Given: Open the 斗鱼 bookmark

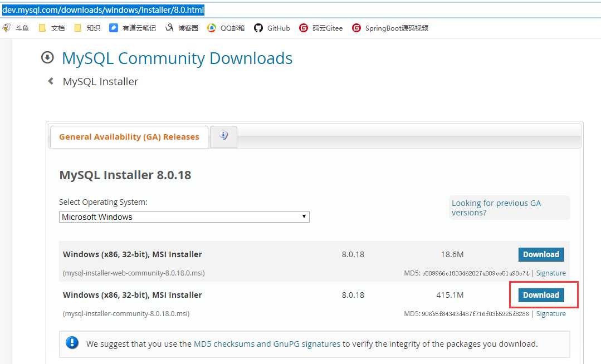Looking at the screenshot, I should [16, 28].
